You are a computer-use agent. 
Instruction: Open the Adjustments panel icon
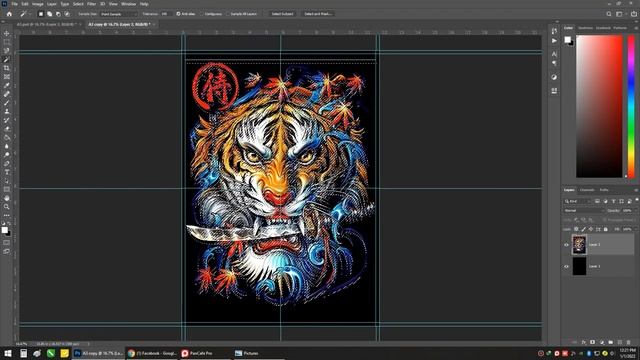pyautogui.click(x=554, y=77)
